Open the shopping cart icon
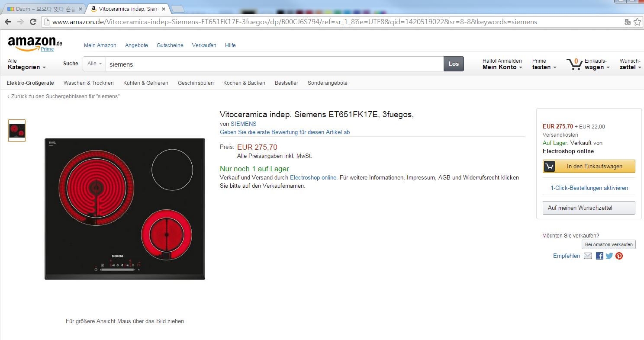This screenshot has width=644, height=340. tap(574, 64)
